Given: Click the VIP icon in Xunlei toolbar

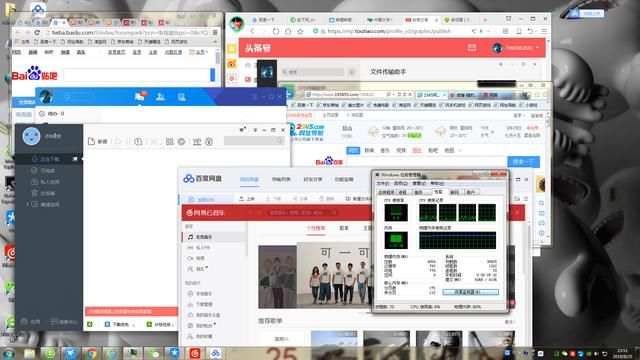Looking at the screenshot, I should point(197,141).
